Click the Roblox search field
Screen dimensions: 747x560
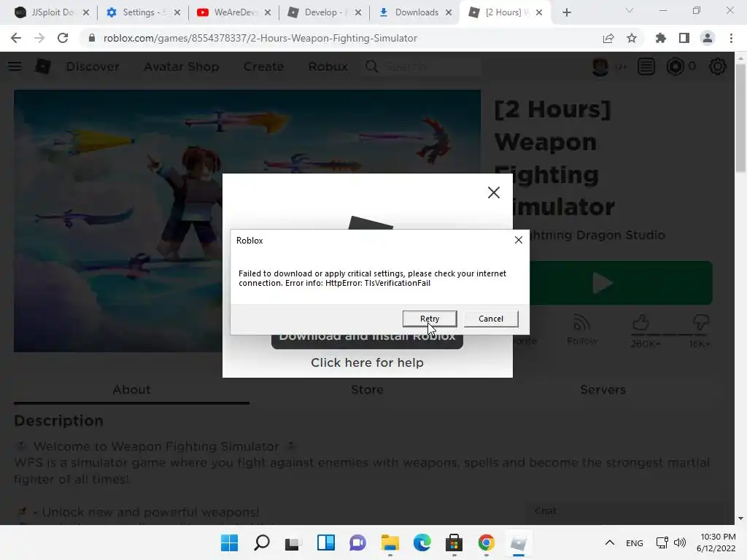422,66
